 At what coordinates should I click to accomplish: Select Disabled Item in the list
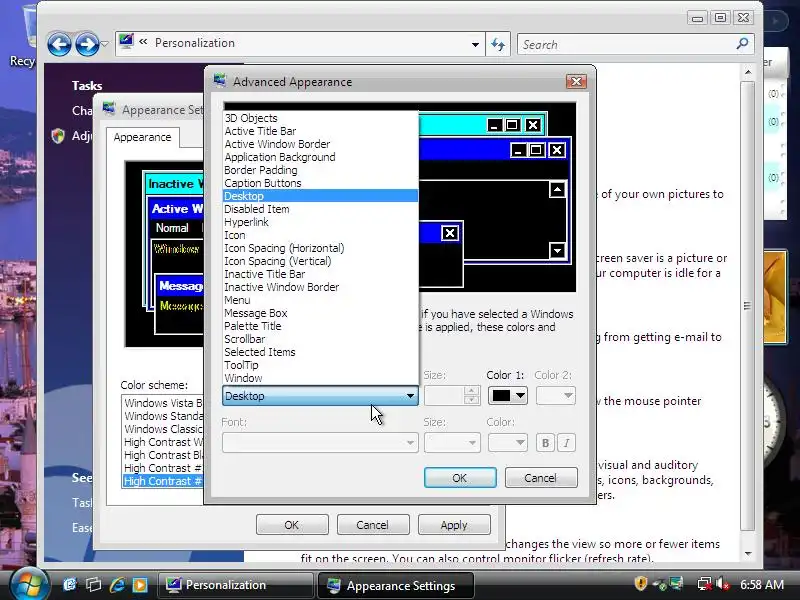point(320,209)
